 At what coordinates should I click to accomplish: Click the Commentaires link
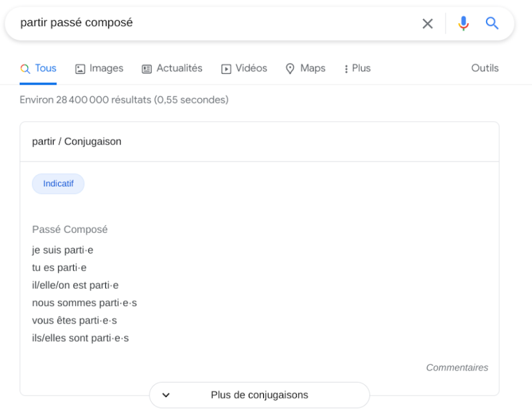pyautogui.click(x=457, y=367)
